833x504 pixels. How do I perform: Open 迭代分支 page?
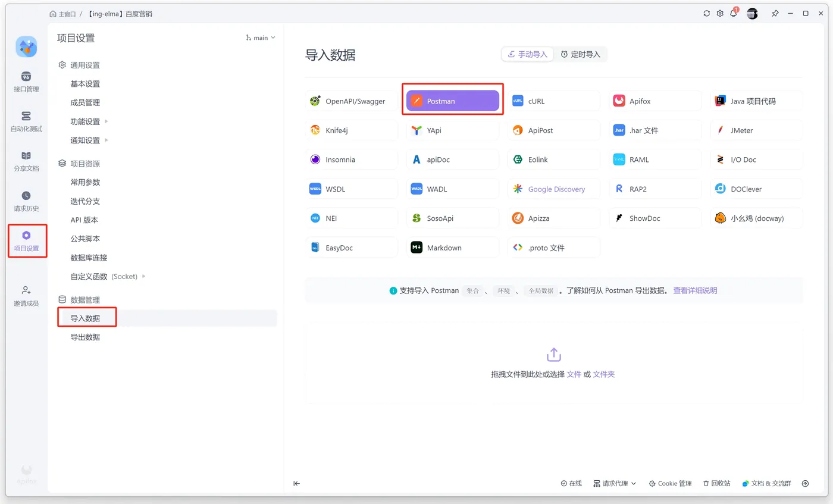[85, 201]
